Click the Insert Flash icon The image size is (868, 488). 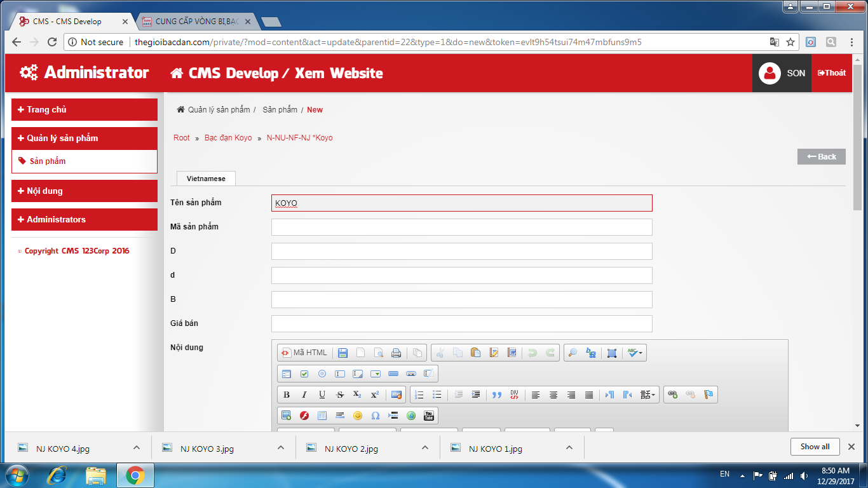304,416
